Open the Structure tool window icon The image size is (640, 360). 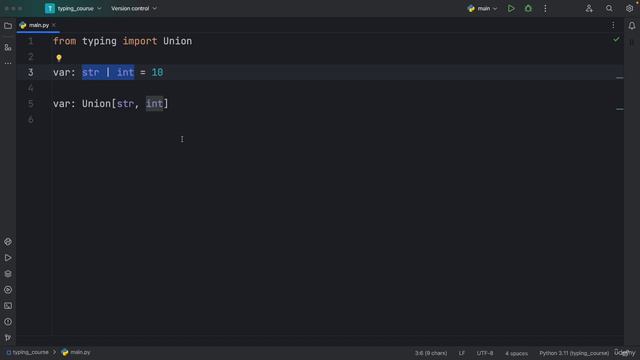click(x=8, y=47)
